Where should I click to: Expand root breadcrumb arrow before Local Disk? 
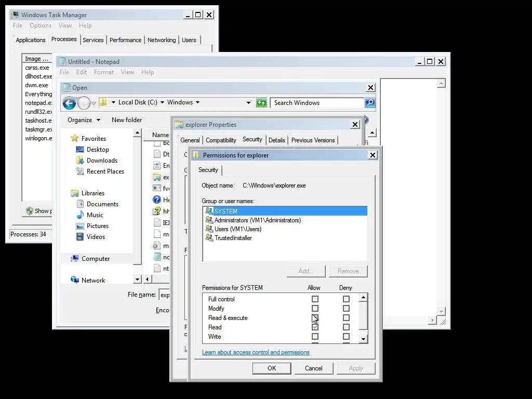click(x=113, y=102)
